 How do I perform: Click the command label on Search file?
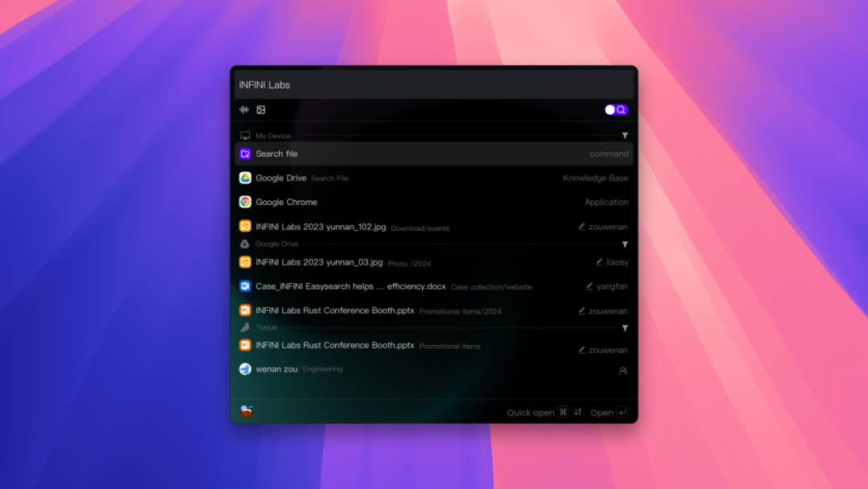(x=609, y=154)
